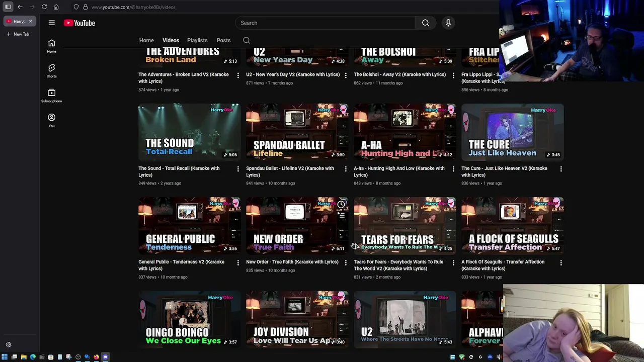This screenshot has height=362, width=644.
Task: Open Subscriptions in the YouTube sidebar
Action: click(51, 96)
